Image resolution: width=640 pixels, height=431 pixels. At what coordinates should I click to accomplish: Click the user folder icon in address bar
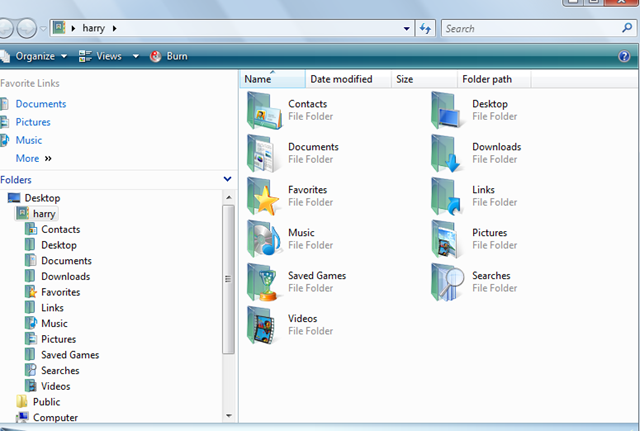pos(59,28)
